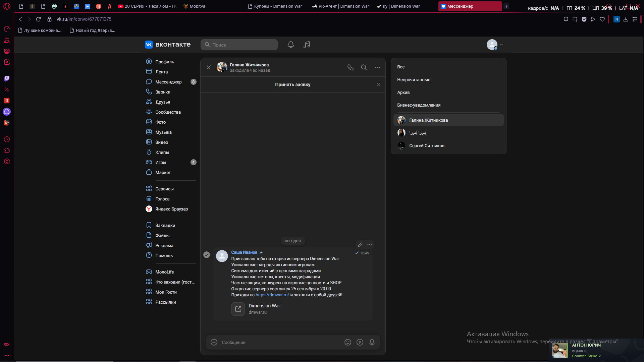
Task: Dismiss the Принять заявку banner
Action: (x=379, y=84)
